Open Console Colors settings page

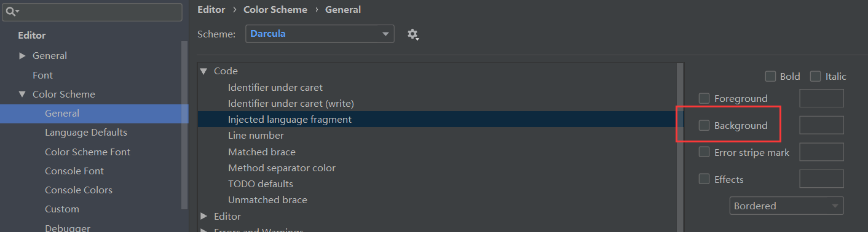point(79,190)
